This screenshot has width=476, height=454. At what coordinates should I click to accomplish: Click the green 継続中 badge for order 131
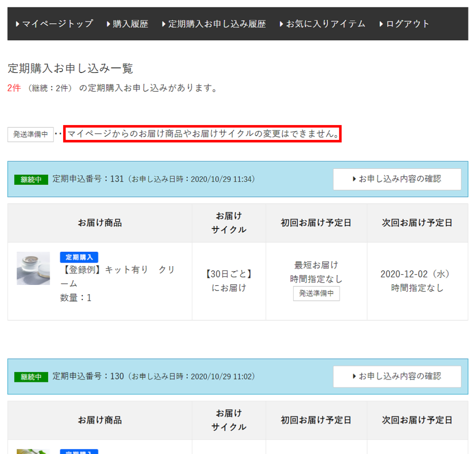31,179
